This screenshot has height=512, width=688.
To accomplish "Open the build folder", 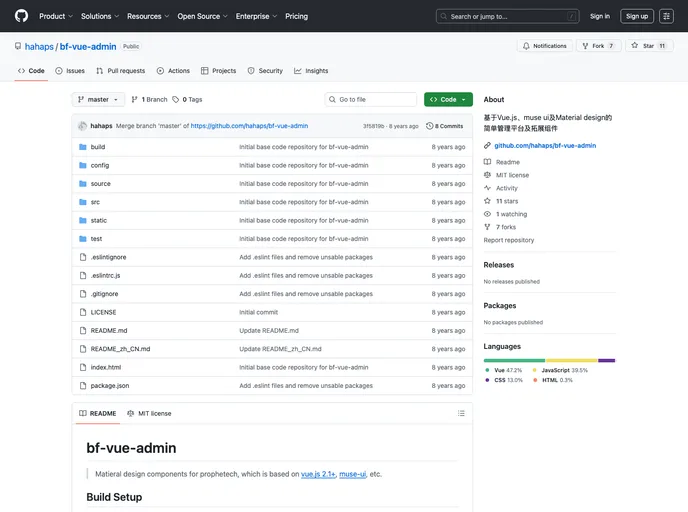I will [98, 147].
